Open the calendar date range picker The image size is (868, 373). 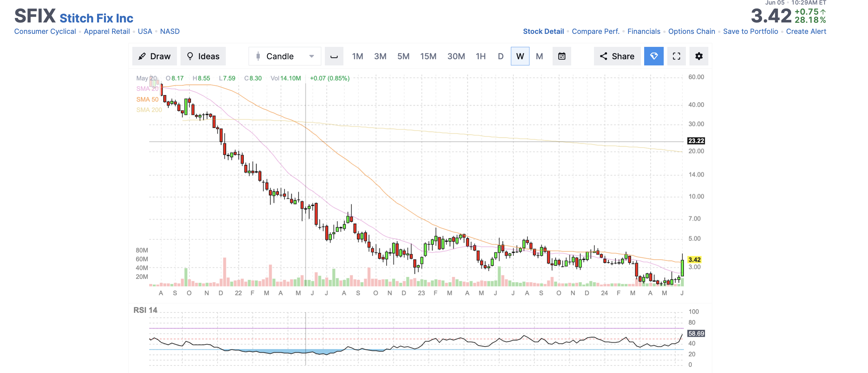[562, 56]
